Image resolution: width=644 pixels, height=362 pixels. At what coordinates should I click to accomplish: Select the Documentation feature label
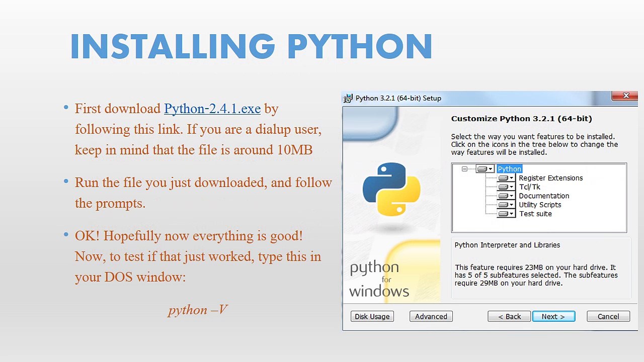pos(544,196)
